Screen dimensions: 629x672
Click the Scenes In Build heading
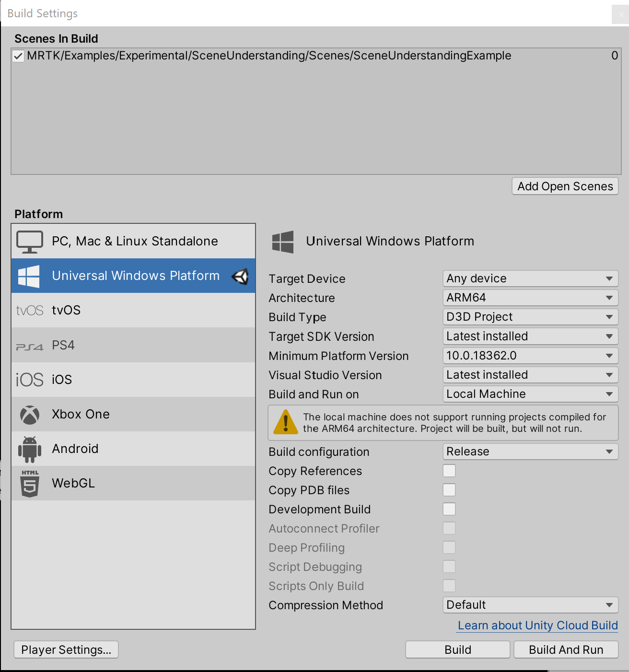click(56, 39)
